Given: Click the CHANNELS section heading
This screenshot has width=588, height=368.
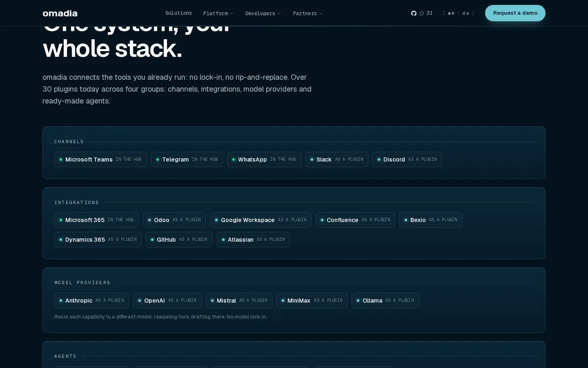Looking at the screenshot, I should [x=69, y=142].
